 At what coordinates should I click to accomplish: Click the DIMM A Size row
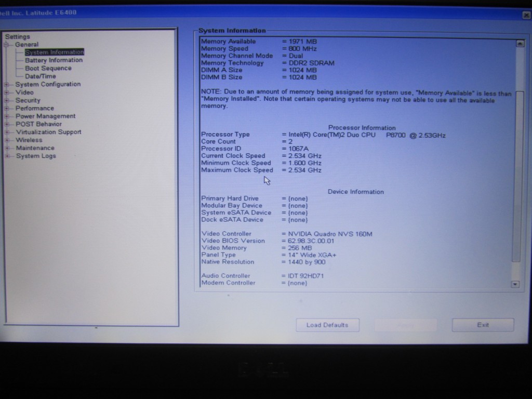coord(259,70)
